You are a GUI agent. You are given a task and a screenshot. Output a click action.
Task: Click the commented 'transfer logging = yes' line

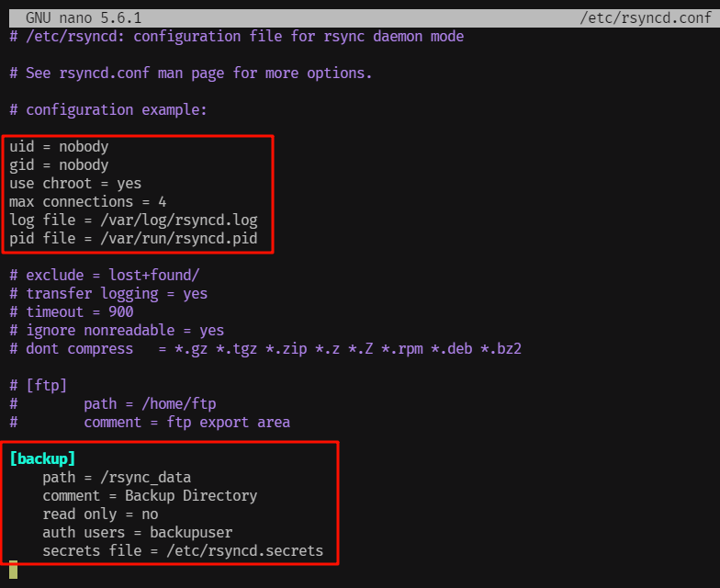(108, 294)
